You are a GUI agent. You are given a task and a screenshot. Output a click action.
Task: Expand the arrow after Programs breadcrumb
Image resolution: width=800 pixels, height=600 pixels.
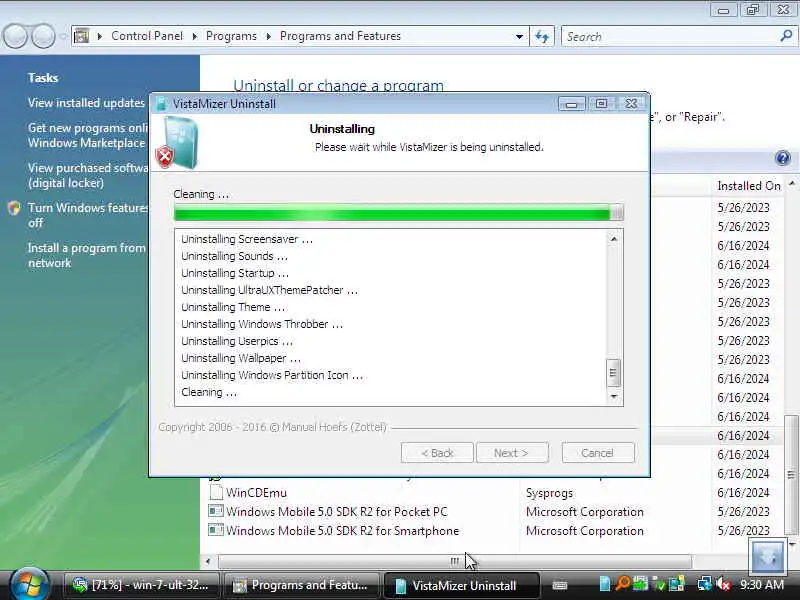[268, 36]
